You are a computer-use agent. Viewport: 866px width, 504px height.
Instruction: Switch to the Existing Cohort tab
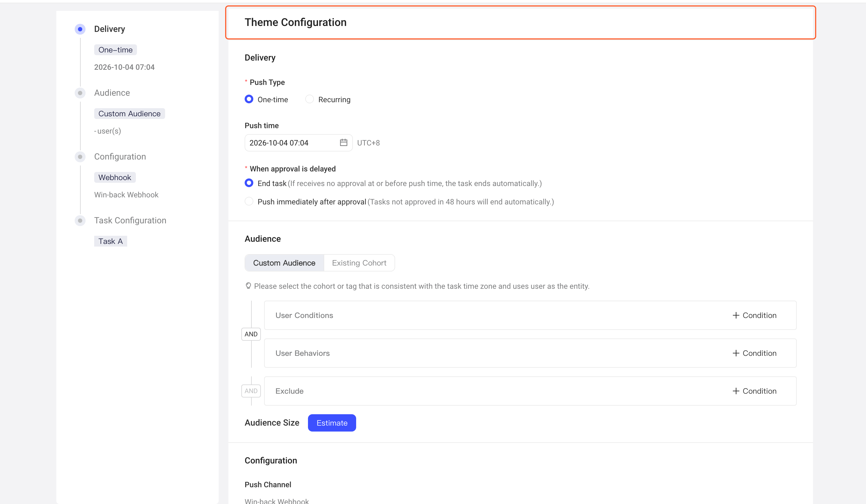point(359,263)
